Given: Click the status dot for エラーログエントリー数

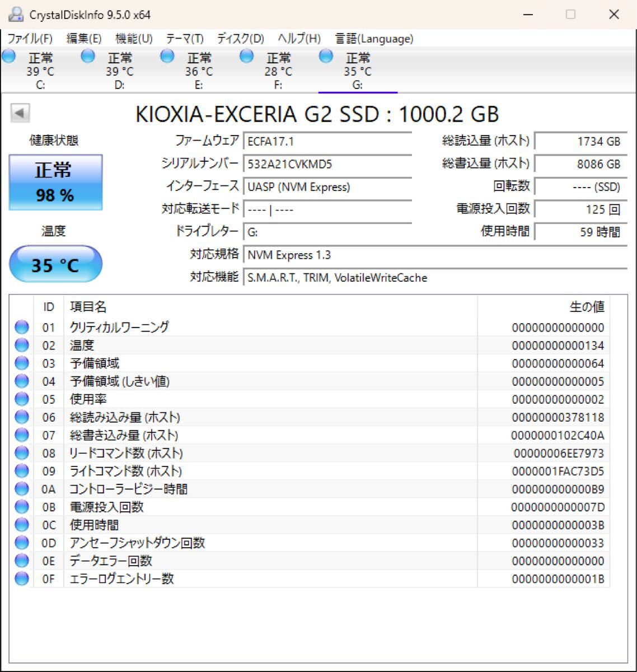Looking at the screenshot, I should pos(21,578).
